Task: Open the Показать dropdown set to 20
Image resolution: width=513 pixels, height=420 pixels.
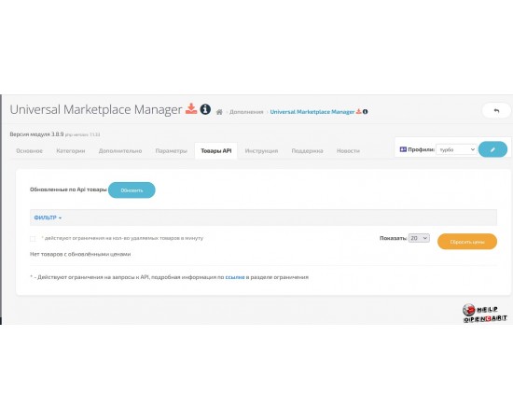Action: (419, 238)
